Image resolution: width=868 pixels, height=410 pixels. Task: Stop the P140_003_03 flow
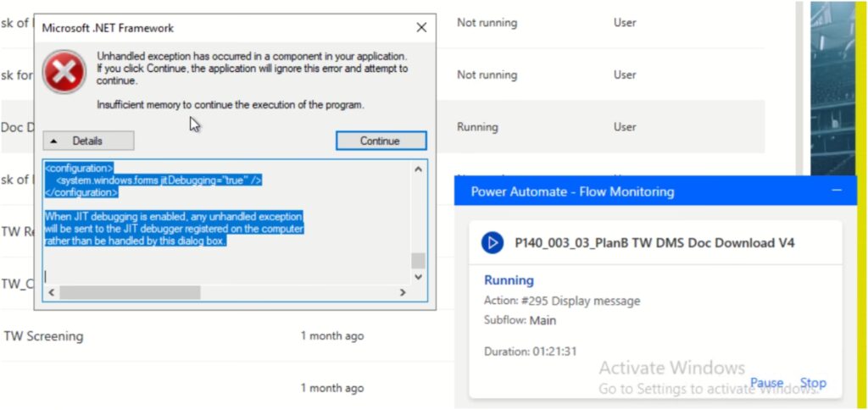[813, 383]
